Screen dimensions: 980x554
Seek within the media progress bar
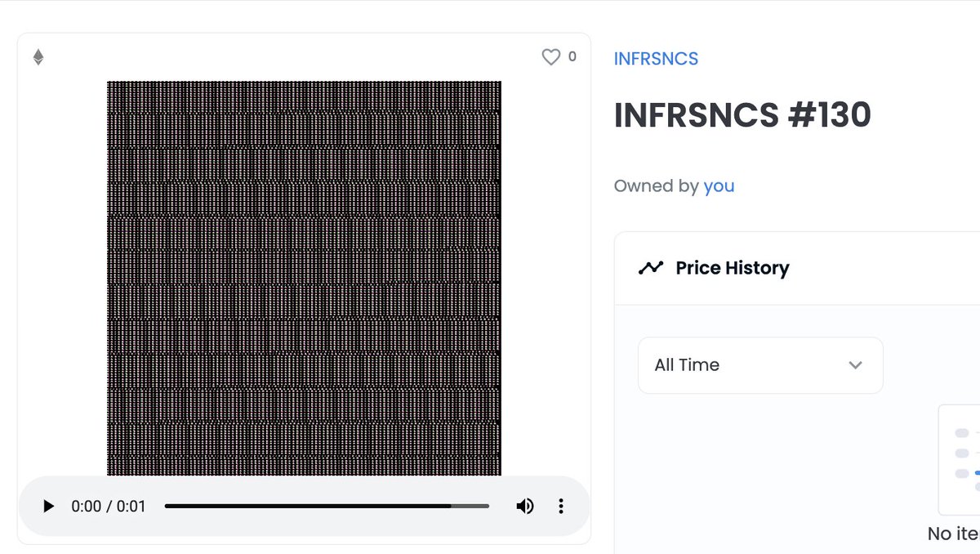(x=327, y=507)
